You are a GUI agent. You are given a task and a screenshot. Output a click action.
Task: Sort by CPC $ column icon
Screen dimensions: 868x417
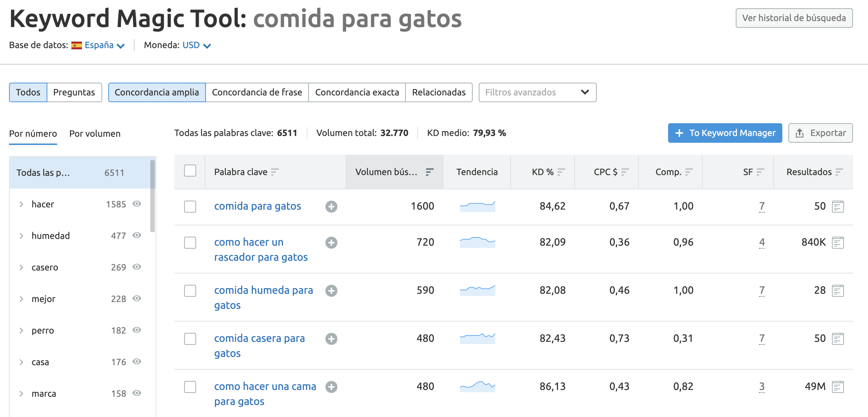tap(625, 172)
